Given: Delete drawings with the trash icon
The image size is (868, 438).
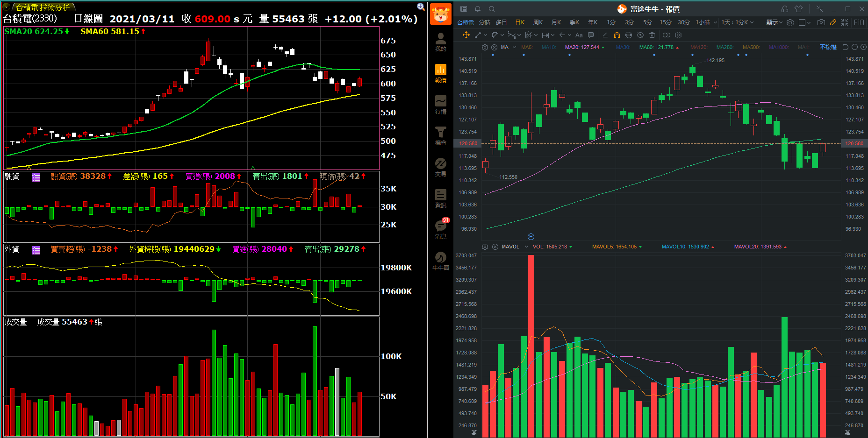Looking at the screenshot, I should [x=652, y=35].
